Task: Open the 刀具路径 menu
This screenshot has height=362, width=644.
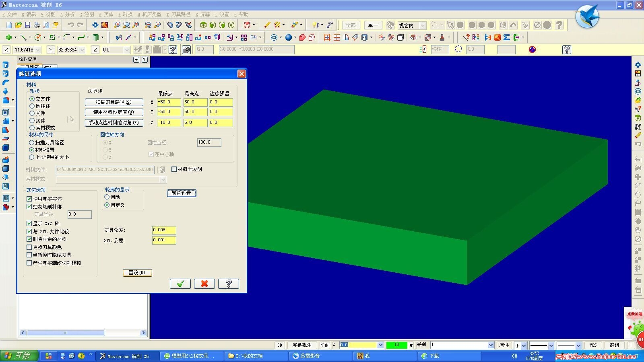Action: (x=178, y=14)
